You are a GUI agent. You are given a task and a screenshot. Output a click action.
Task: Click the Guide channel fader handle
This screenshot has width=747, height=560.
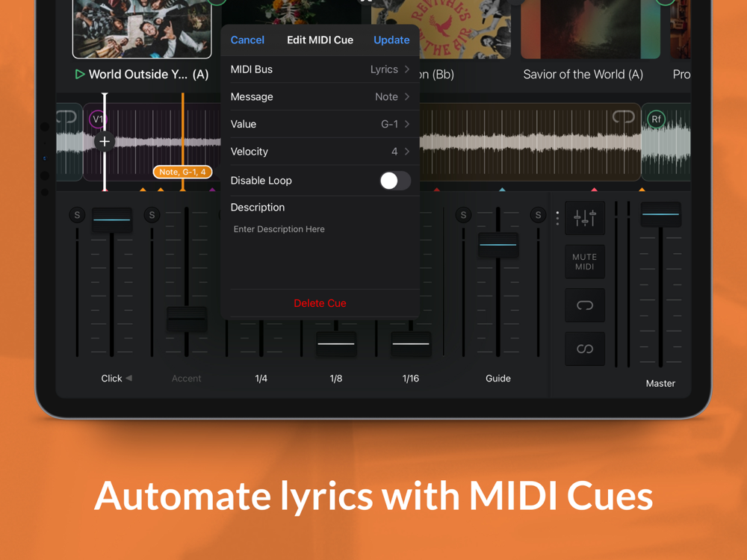(498, 245)
